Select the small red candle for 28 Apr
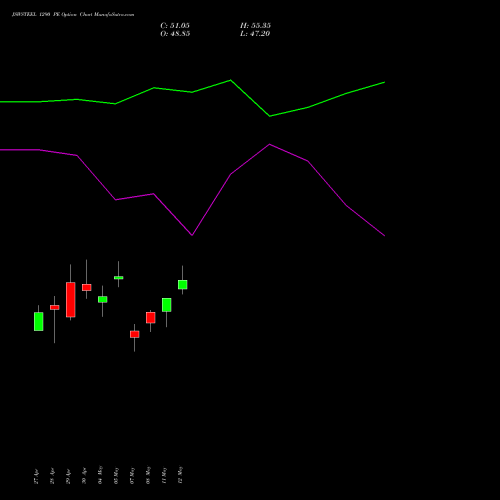This screenshot has width=500, height=500. pos(55,307)
